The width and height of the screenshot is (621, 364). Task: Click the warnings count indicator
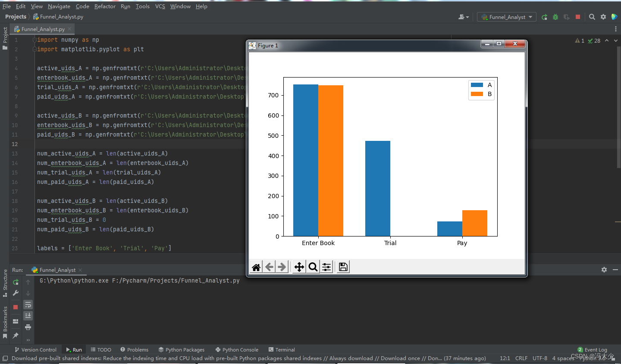pyautogui.click(x=580, y=40)
